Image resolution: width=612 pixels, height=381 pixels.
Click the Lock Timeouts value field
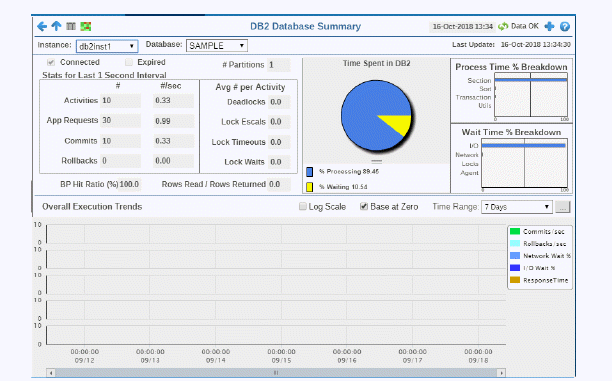(x=279, y=142)
